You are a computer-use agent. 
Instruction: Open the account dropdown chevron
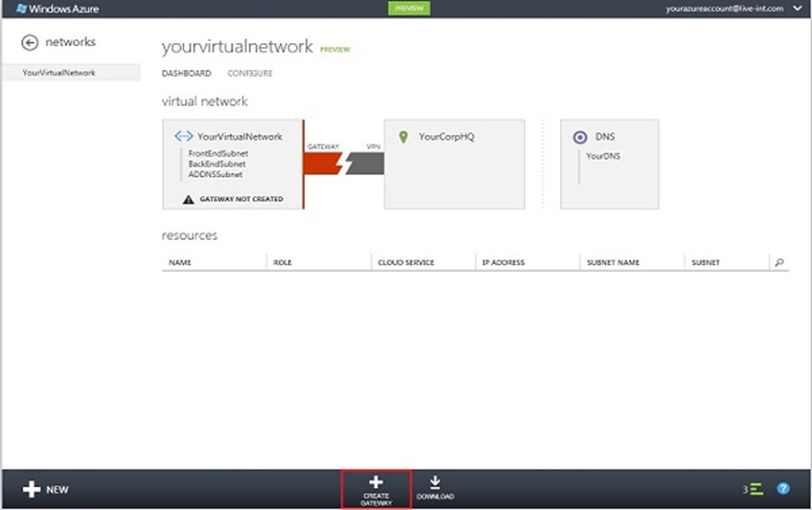(x=798, y=9)
